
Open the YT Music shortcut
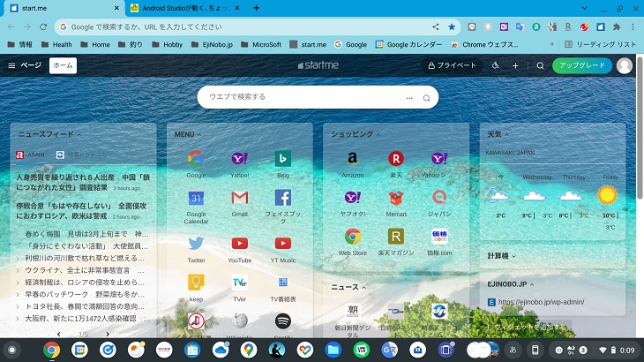click(283, 244)
